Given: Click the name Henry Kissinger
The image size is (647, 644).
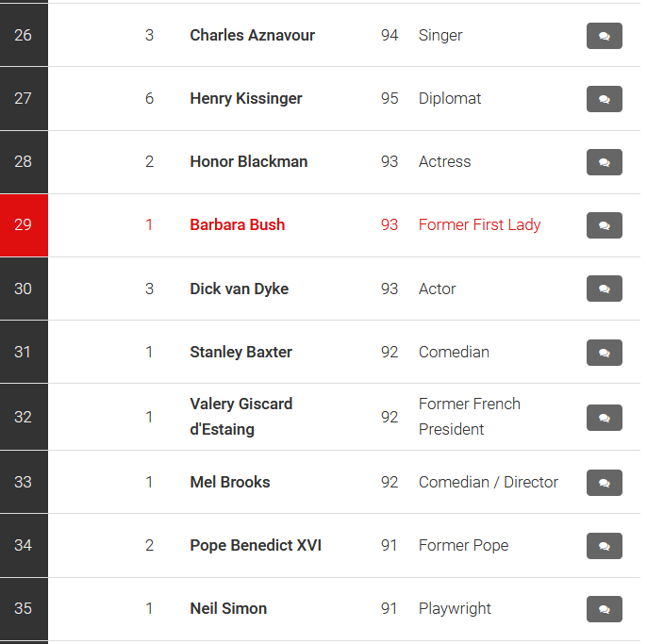Looking at the screenshot, I should click(246, 99).
